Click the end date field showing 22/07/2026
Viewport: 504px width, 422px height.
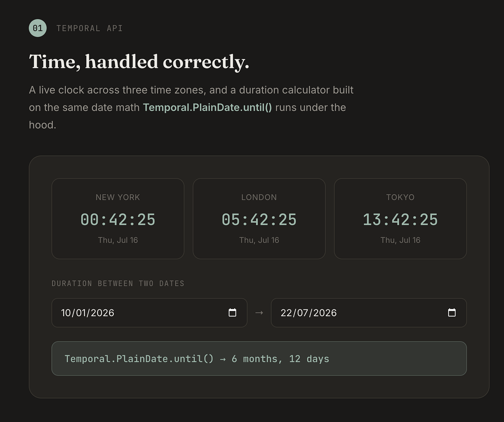(369, 313)
